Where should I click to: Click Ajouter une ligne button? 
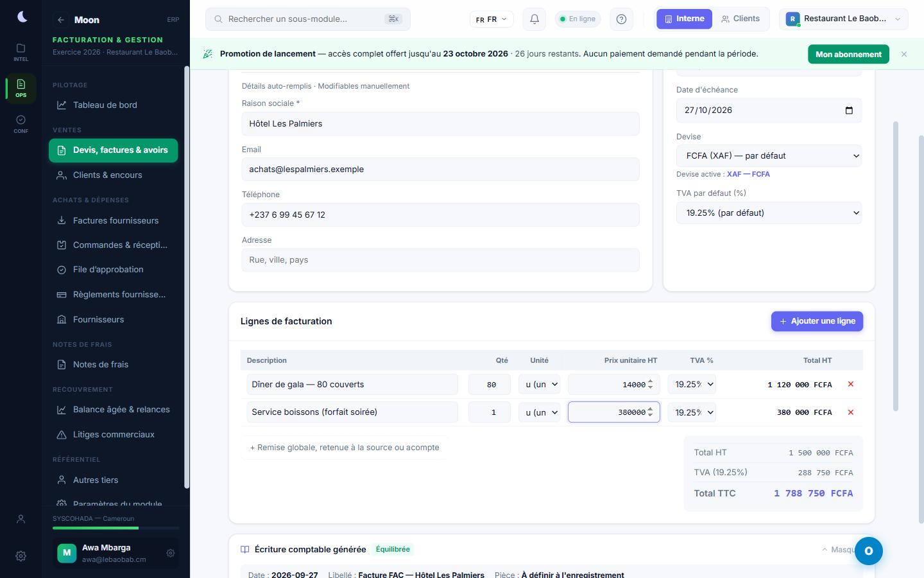[817, 321]
